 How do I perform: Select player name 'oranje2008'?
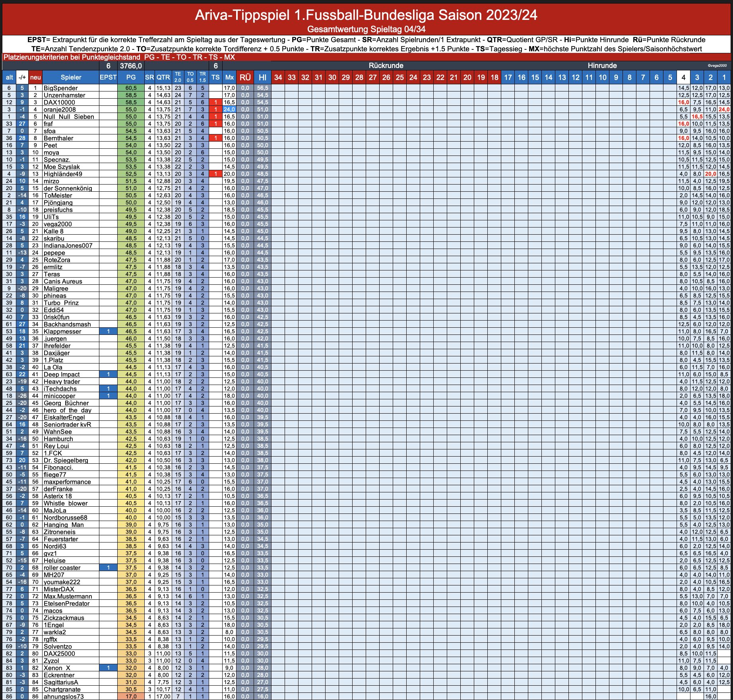60,109
